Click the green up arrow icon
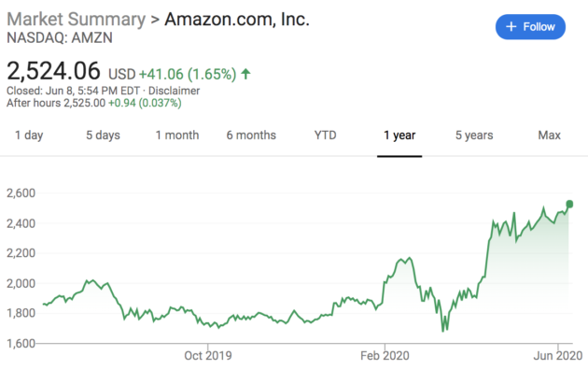Image resolution: width=588 pixels, height=370 pixels. [x=245, y=74]
